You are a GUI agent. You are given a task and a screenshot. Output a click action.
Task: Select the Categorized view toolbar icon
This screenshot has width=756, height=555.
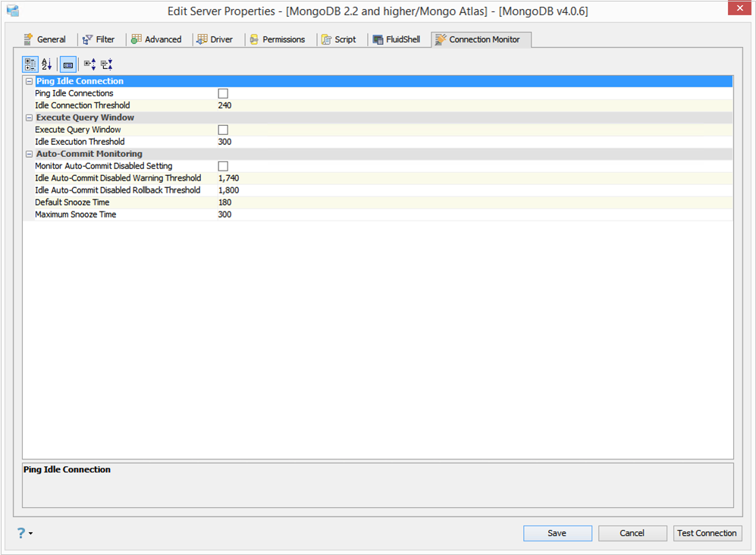[30, 64]
